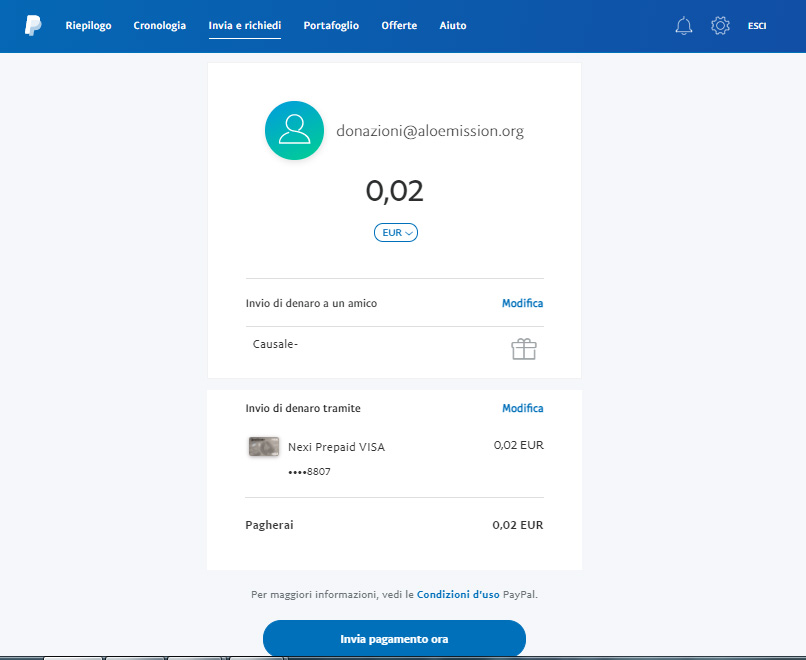Click the 0,02 EUR amount beside Nexi card

(x=519, y=445)
